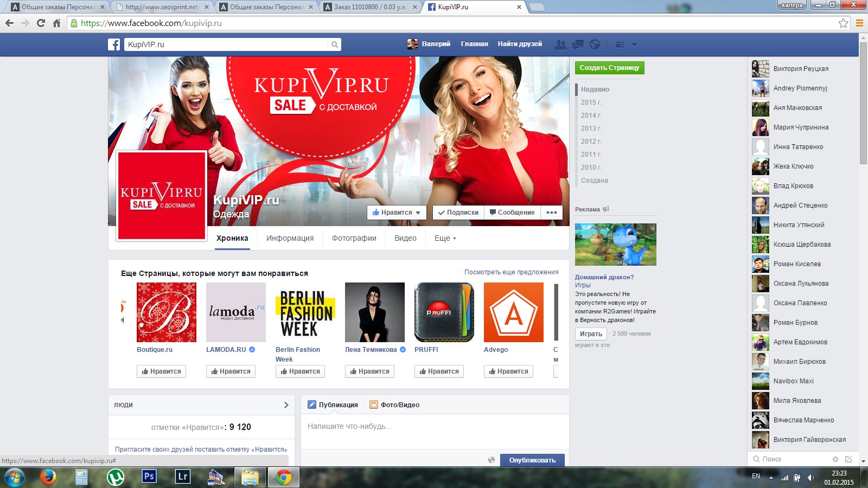
Task: Open the Домашний дракон ad image
Action: point(616,245)
